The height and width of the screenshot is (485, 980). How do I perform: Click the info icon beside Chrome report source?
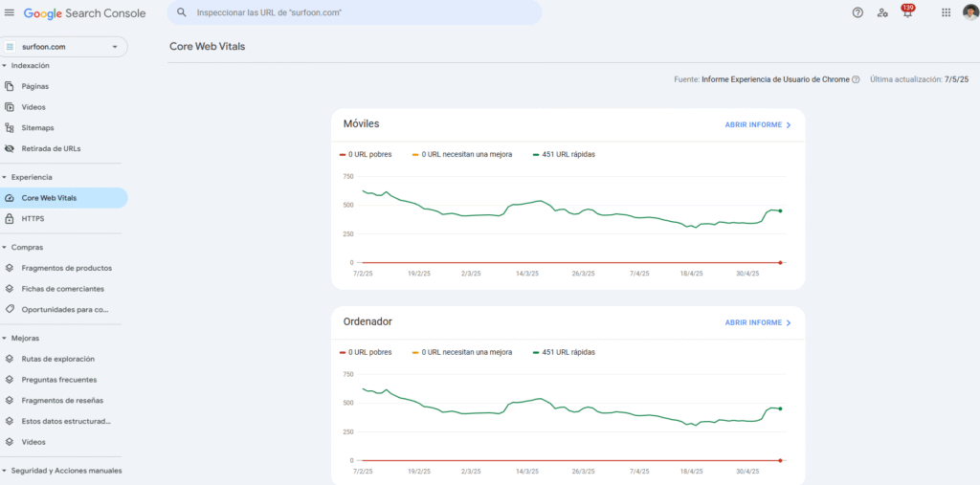[x=856, y=79]
